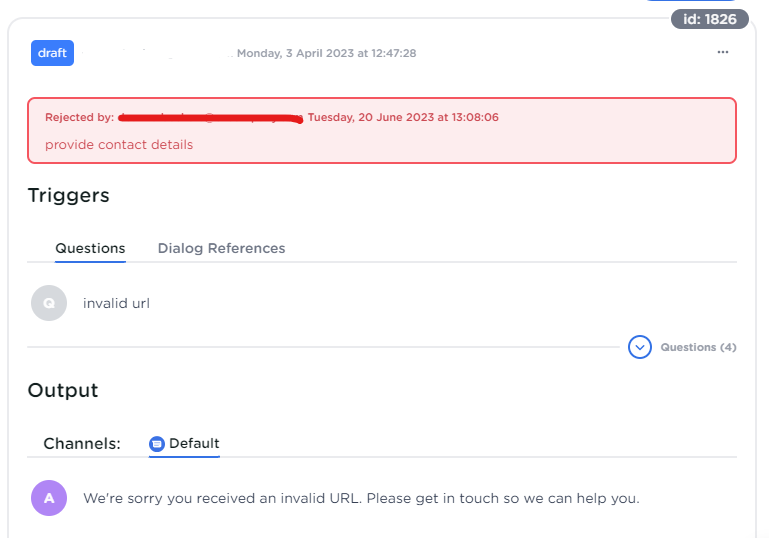Click the "provide contact details" rejection comment
This screenshot has height=538, width=769.
point(119,145)
